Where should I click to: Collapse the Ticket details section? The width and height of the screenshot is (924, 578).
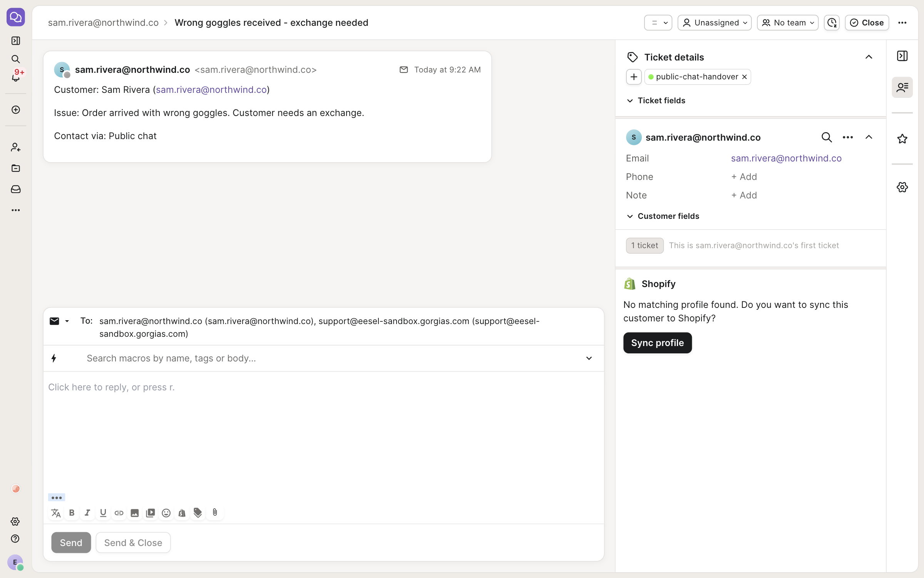tap(869, 57)
